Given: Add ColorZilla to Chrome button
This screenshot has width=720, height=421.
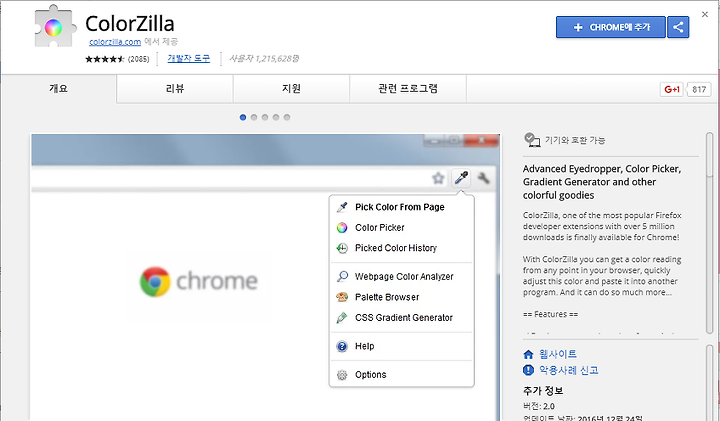Looking at the screenshot, I should tap(611, 27).
